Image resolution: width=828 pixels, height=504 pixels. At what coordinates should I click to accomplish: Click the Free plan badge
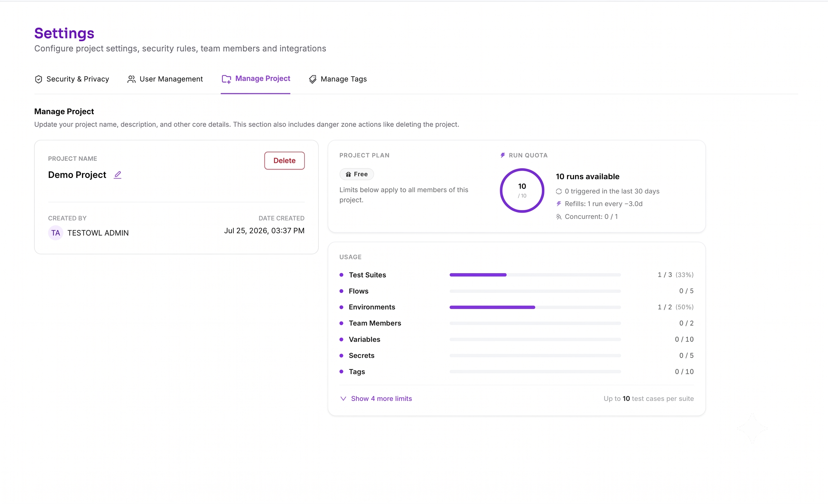pos(357,174)
